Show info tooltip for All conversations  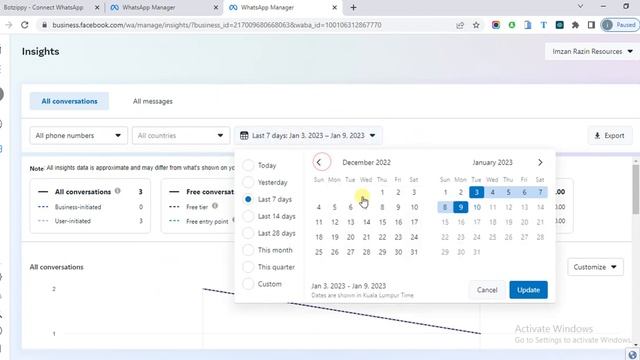click(118, 191)
